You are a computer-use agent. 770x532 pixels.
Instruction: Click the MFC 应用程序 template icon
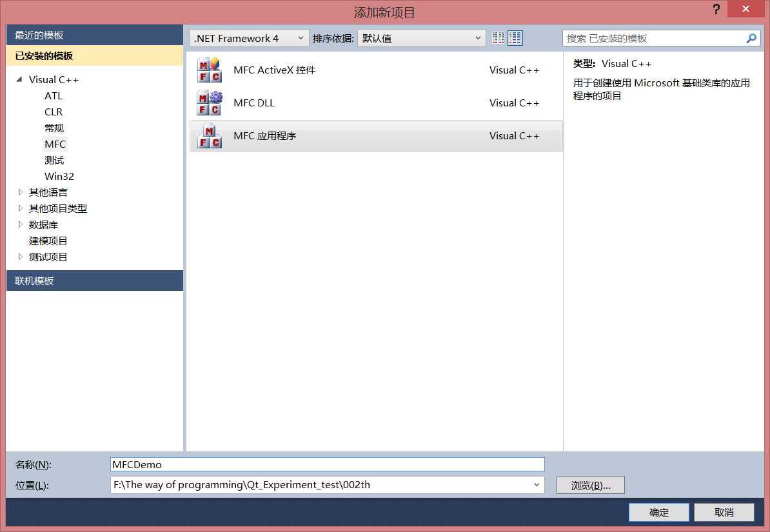[x=209, y=135]
